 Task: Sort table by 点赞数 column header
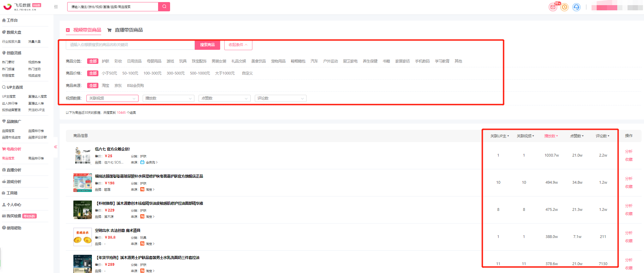(x=577, y=136)
